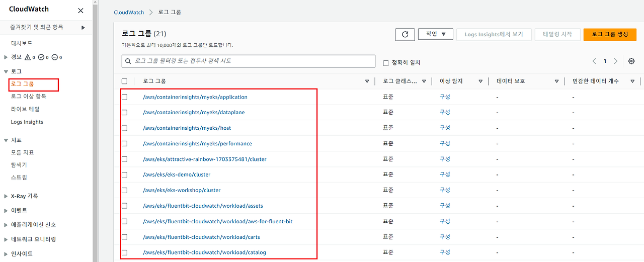Select checkbox for workload/aws-for-fluent-bit log group
644x262 pixels.
125,221
